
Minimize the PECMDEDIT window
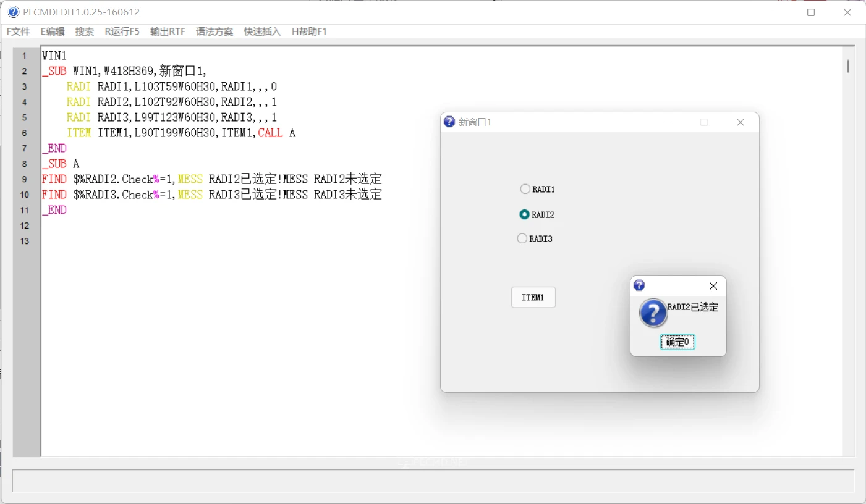coord(775,12)
